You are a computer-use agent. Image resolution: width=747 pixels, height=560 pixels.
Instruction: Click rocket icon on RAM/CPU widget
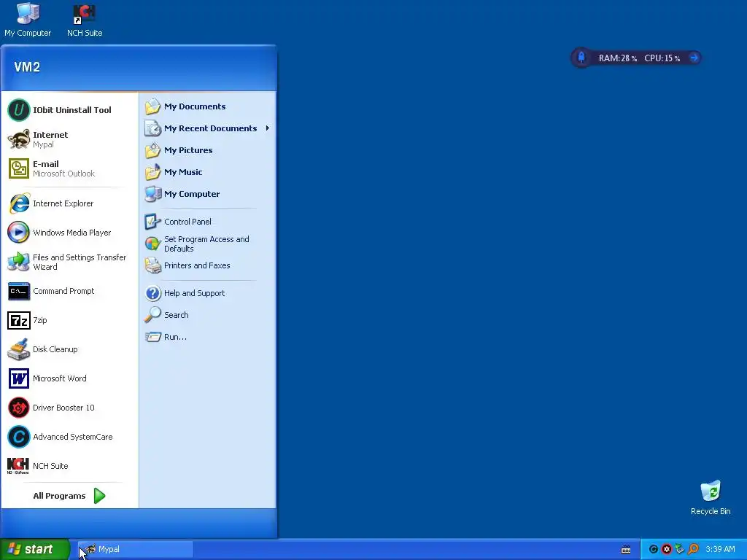pos(581,58)
